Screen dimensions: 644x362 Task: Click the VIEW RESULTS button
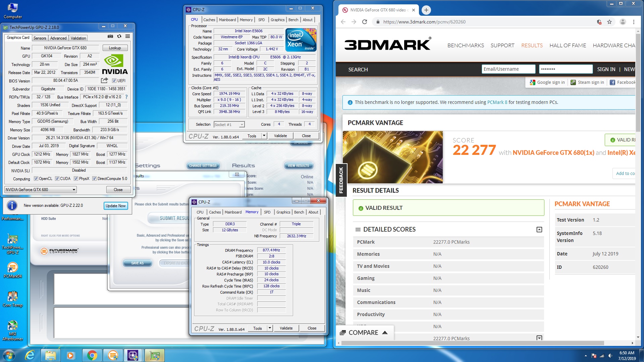click(298, 166)
